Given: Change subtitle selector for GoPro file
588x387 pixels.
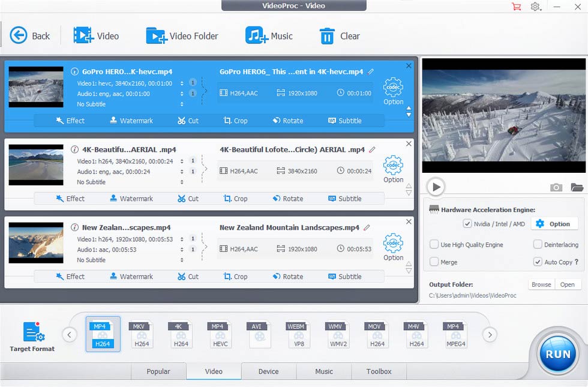Looking at the screenshot, I should pos(182,104).
